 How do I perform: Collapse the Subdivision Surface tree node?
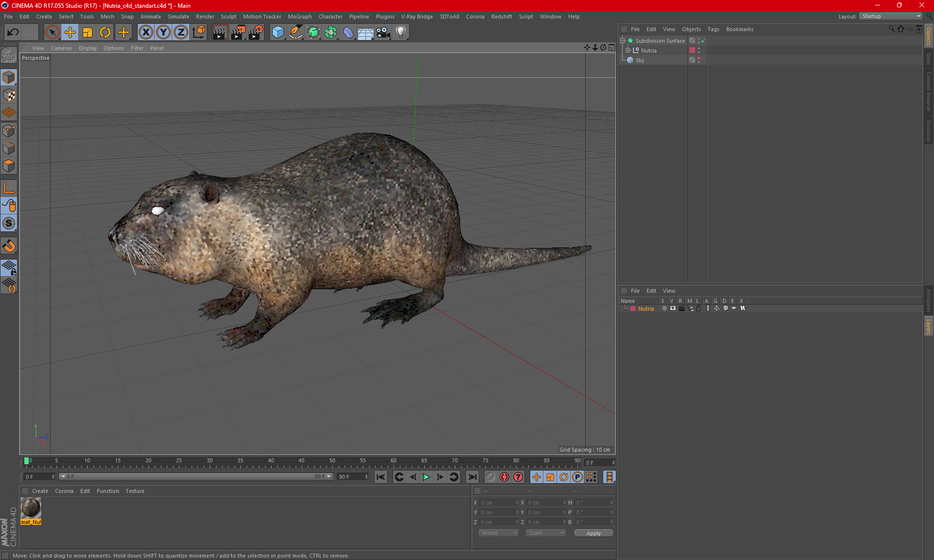(x=622, y=41)
